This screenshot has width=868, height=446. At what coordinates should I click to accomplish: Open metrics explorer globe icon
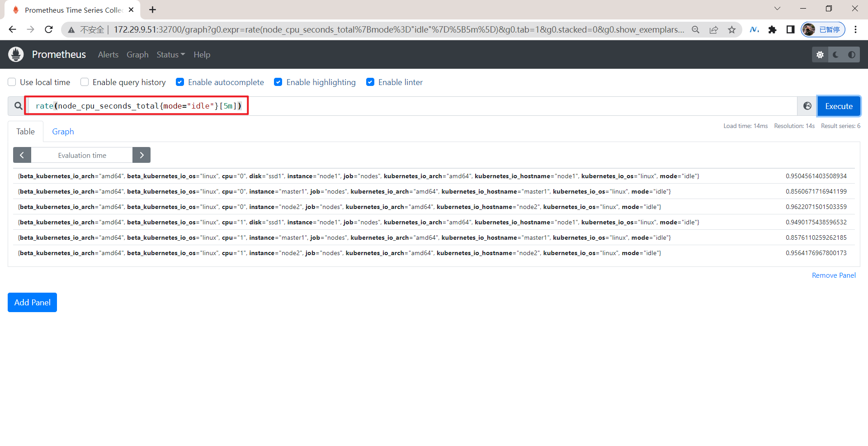click(807, 106)
